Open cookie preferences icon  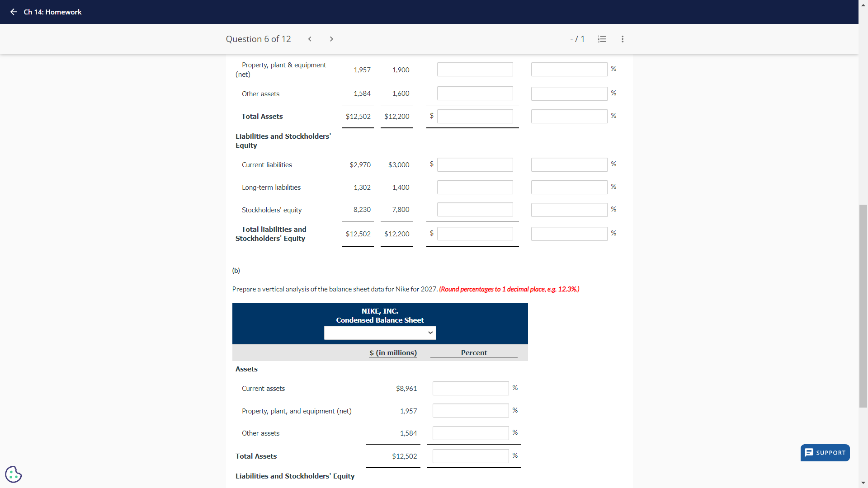(x=13, y=474)
